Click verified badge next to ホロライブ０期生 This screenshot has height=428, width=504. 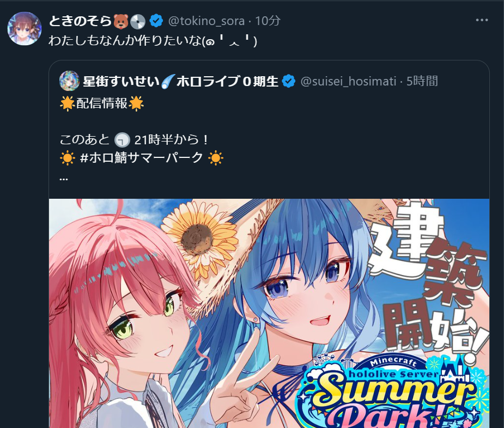(x=289, y=81)
